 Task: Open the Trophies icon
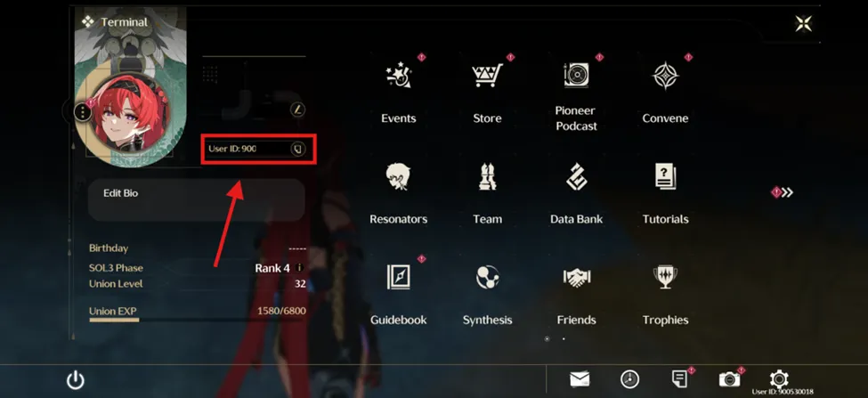click(x=665, y=277)
